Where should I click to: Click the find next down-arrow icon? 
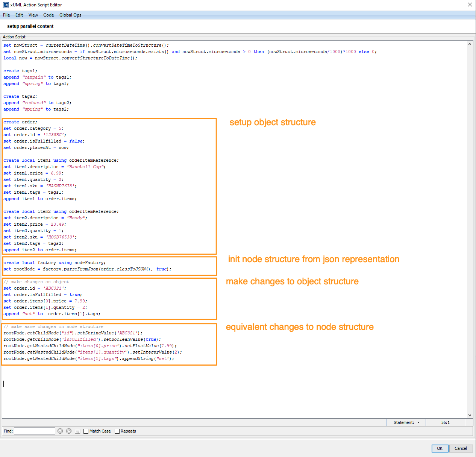[x=60, y=431]
